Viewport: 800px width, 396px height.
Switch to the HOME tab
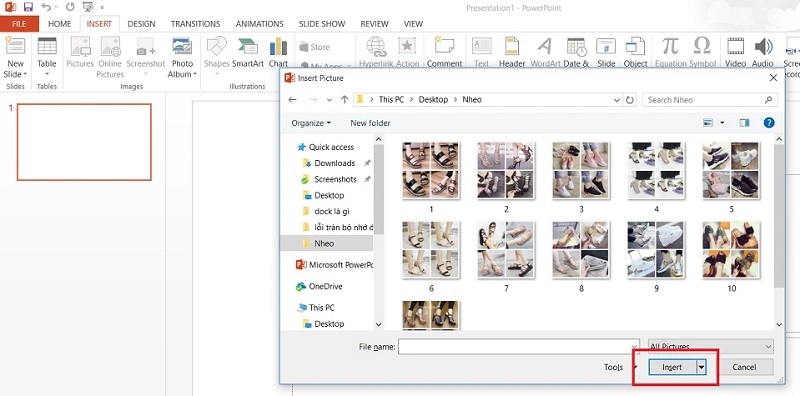click(60, 24)
